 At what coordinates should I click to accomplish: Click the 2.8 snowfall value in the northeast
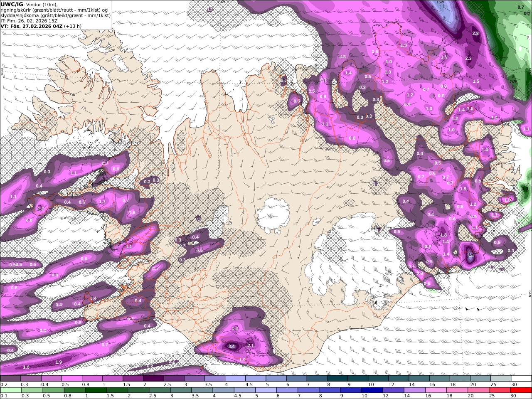pyautogui.click(x=475, y=33)
